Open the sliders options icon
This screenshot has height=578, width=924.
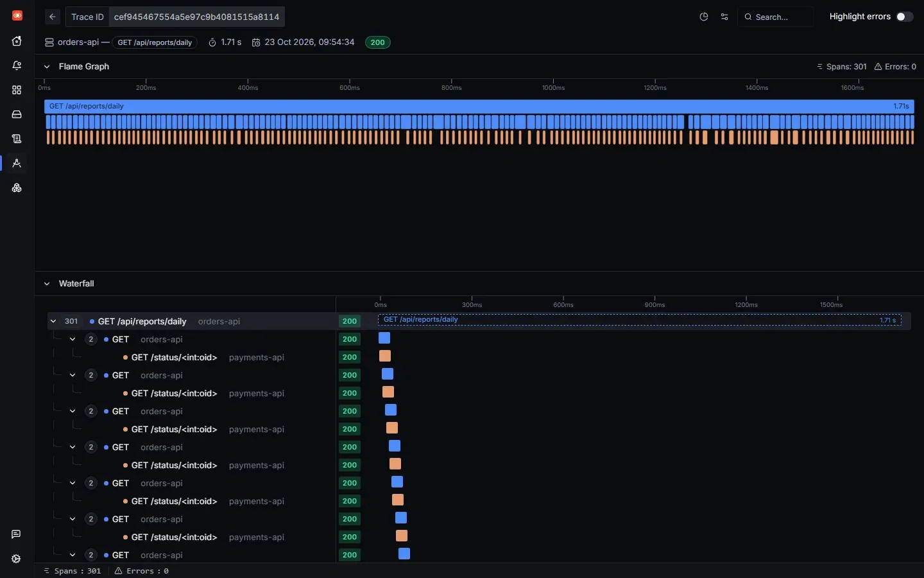(724, 17)
